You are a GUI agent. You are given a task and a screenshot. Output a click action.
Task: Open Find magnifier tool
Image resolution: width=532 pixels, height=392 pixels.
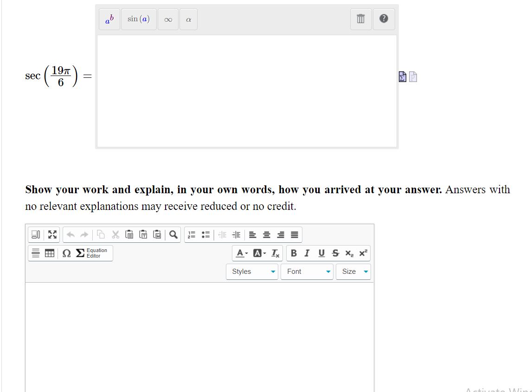pos(173,234)
